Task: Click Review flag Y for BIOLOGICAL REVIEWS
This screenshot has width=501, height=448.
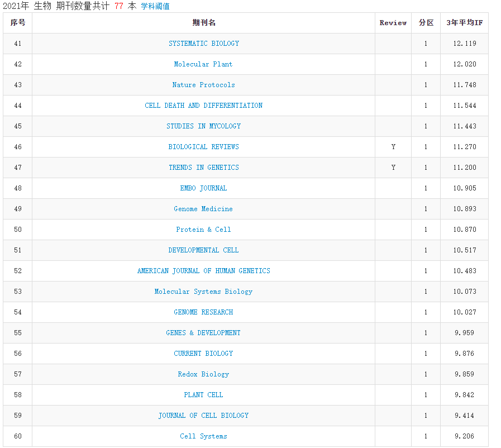Action: (393, 147)
